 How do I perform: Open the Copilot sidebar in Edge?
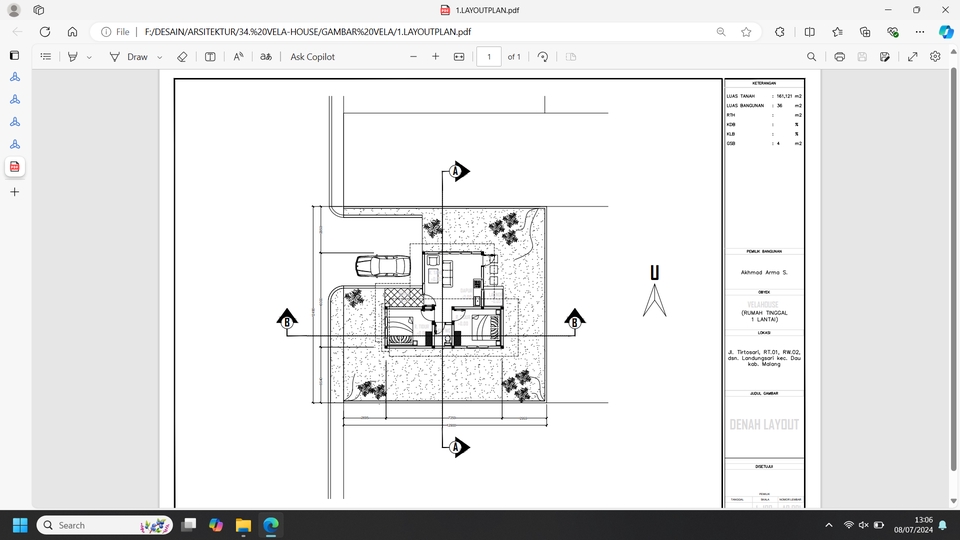(946, 32)
